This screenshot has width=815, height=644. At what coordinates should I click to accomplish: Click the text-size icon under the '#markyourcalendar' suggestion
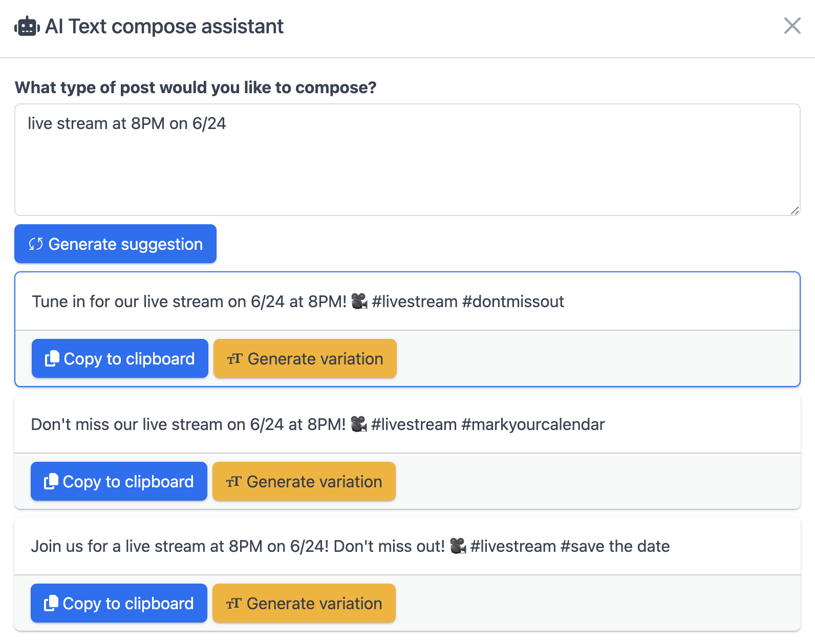pos(233,482)
